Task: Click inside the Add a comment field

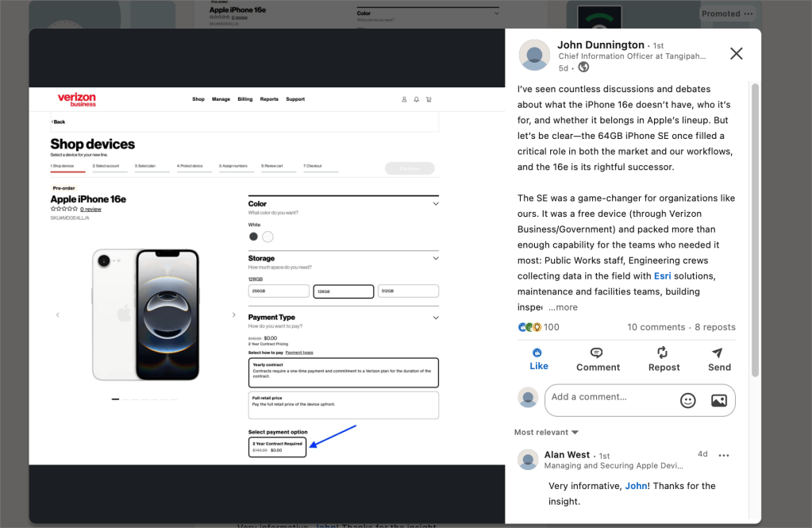Action: [607, 397]
